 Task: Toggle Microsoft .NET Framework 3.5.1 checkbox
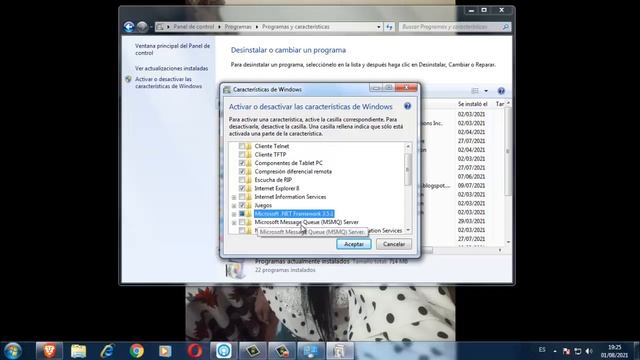pos(242,213)
